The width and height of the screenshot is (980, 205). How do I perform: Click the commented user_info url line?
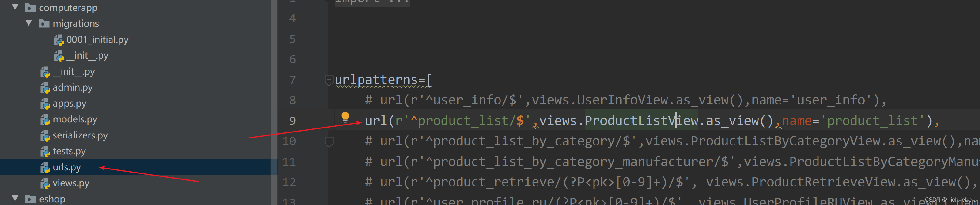tap(626, 100)
